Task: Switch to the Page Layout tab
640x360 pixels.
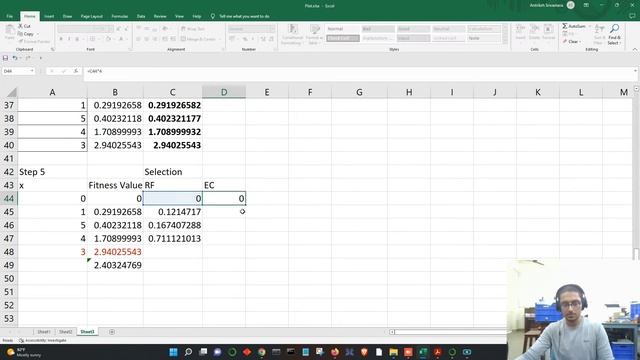Action: click(x=91, y=16)
